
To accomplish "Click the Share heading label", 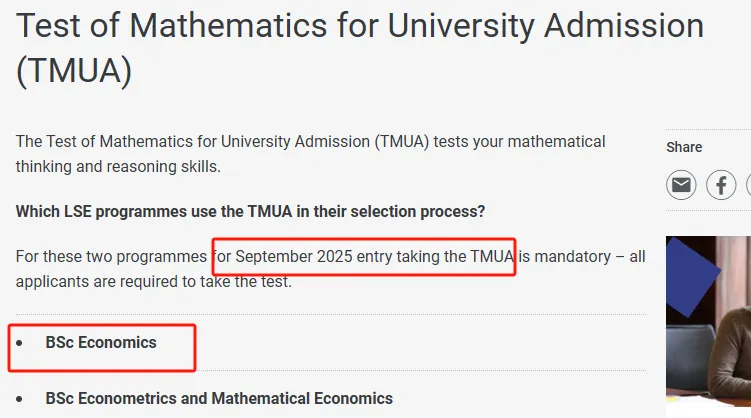I will 684,147.
